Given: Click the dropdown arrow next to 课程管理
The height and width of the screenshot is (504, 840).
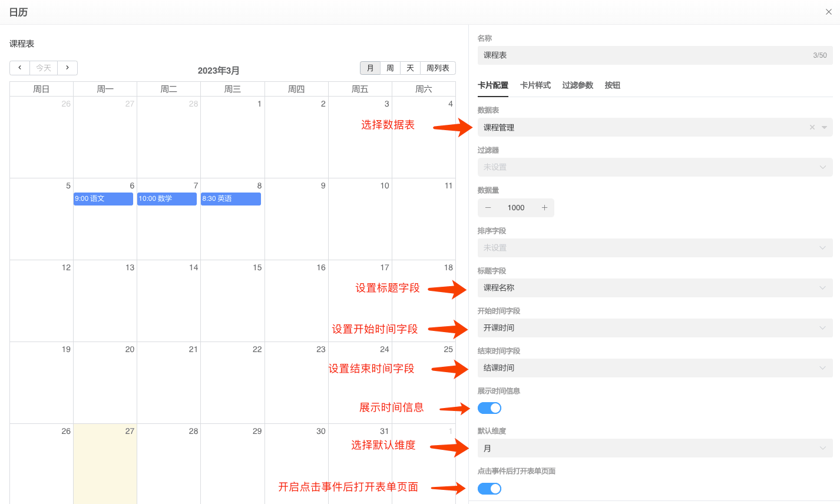Looking at the screenshot, I should point(824,127).
